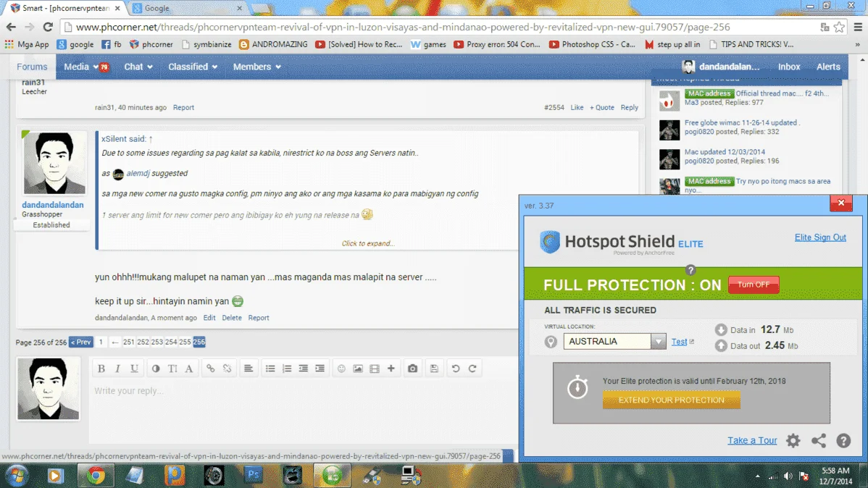
Task: Open the phcorner bookmark
Action: tap(151, 44)
